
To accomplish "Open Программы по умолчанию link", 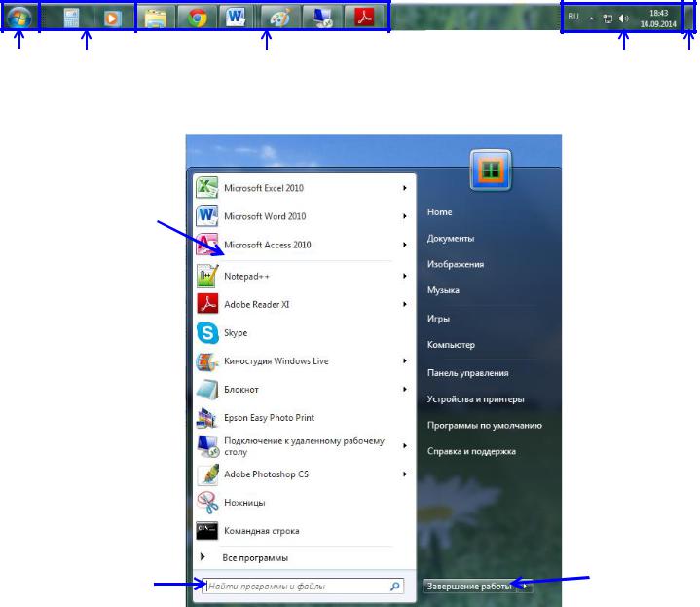I will tap(485, 425).
